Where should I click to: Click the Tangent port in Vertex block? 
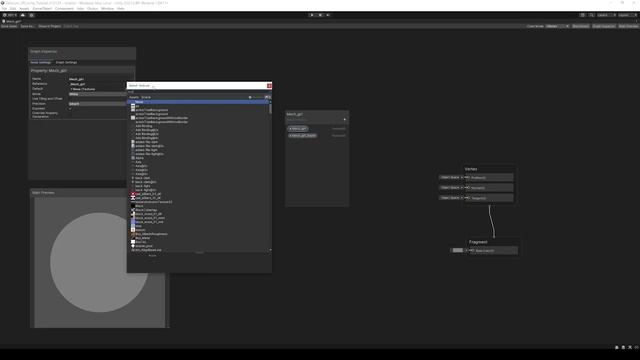(x=468, y=198)
